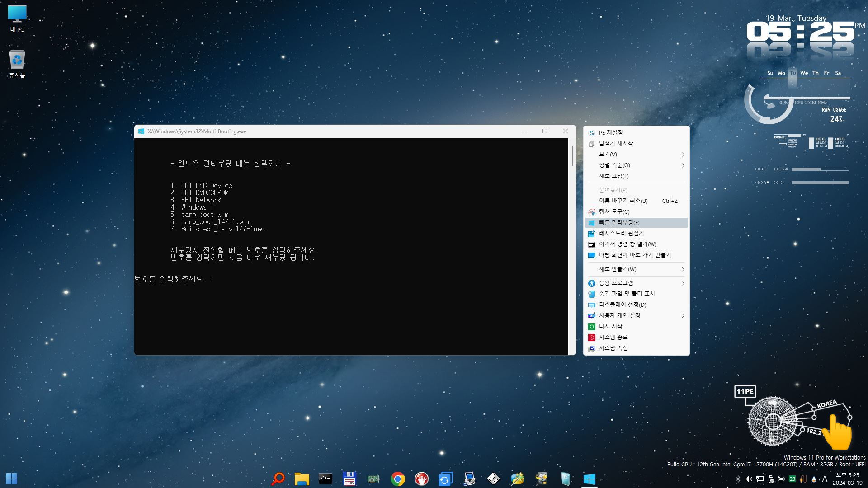Screen dimensions: 868x488
Task: Click the green 23 tray icon
Action: (792, 479)
